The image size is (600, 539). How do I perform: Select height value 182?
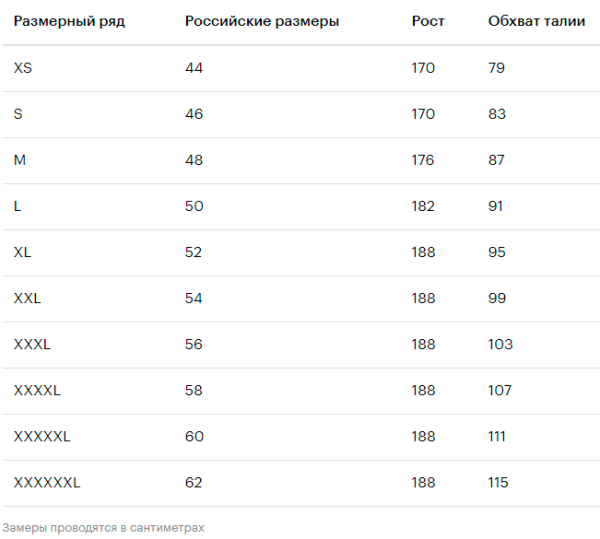pos(423,206)
